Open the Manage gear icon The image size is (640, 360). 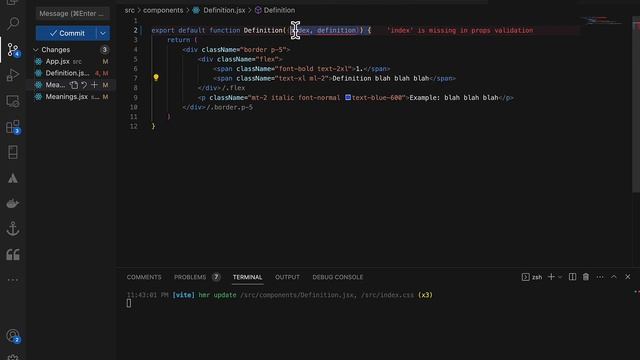[13, 357]
